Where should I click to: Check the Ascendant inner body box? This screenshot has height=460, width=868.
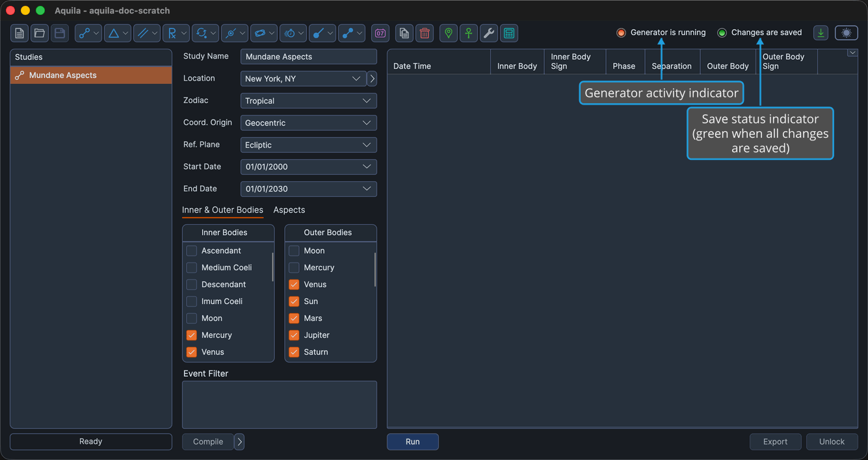point(192,251)
